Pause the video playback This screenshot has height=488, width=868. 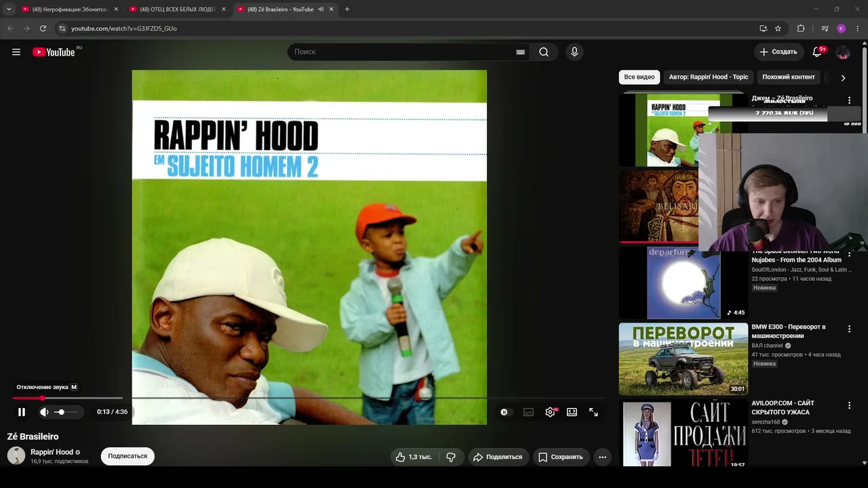(22, 412)
